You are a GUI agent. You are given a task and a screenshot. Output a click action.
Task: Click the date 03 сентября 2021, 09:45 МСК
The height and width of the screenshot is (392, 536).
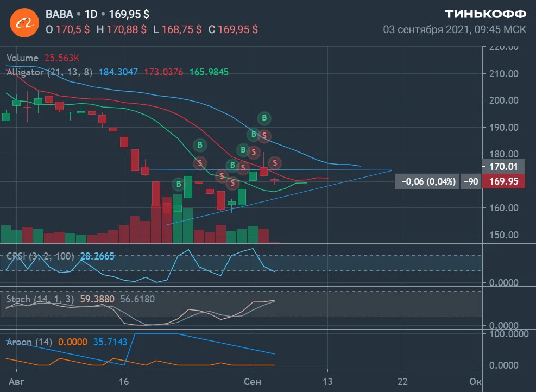[455, 29]
